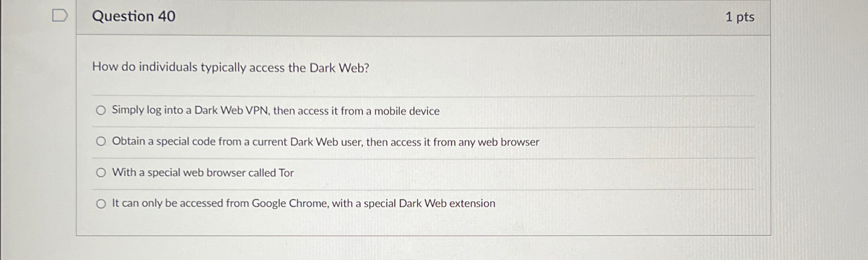
Task: Click the question text about the Dark Web
Action: (x=230, y=68)
